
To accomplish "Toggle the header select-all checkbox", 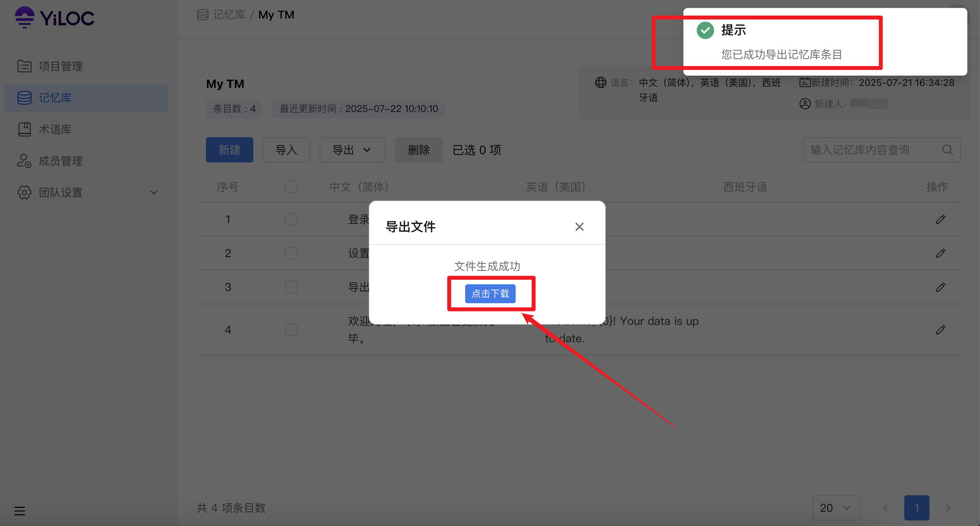I will 291,187.
